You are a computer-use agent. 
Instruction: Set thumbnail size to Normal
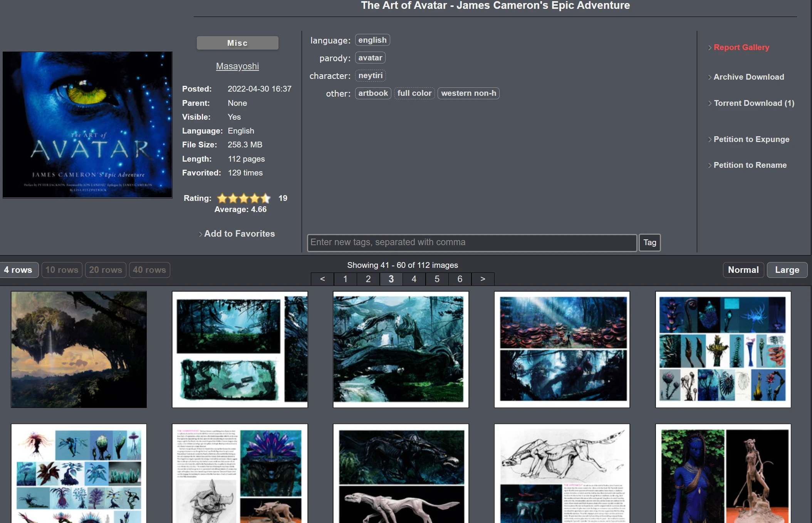[743, 270]
